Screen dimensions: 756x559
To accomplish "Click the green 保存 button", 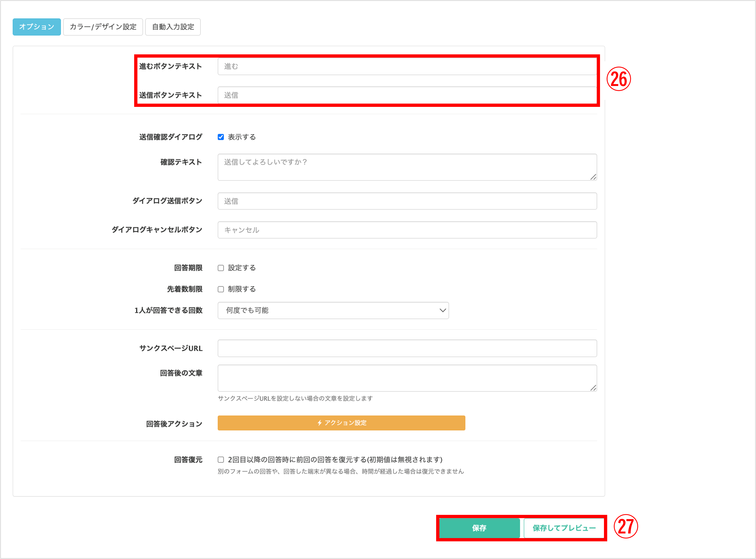I will pos(479,528).
